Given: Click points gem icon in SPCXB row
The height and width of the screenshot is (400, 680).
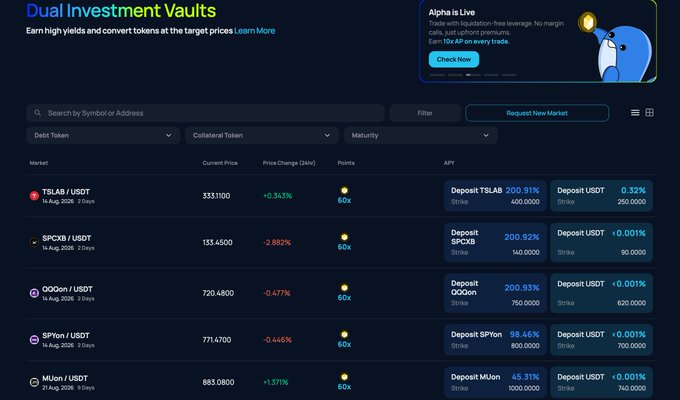Looking at the screenshot, I should [x=344, y=237].
